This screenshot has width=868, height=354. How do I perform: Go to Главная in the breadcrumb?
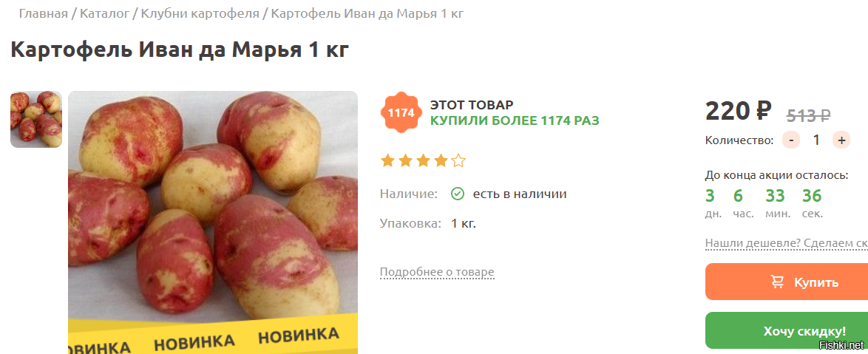pyautogui.click(x=43, y=13)
